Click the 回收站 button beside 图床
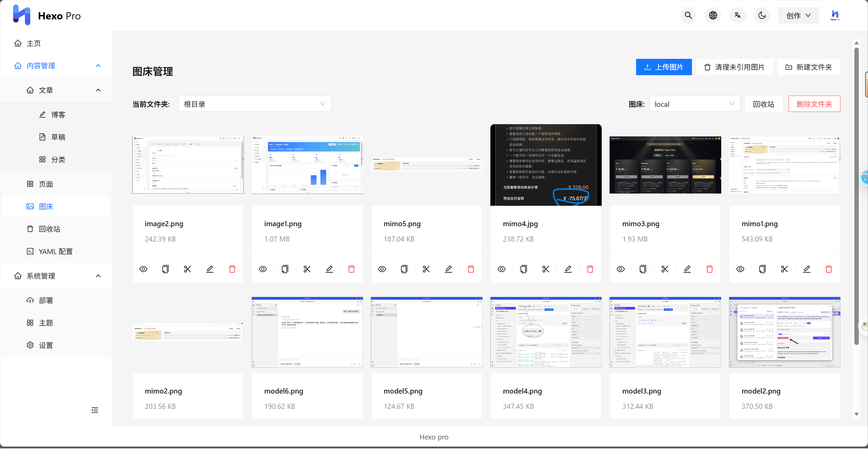The width and height of the screenshot is (868, 449). [763, 104]
